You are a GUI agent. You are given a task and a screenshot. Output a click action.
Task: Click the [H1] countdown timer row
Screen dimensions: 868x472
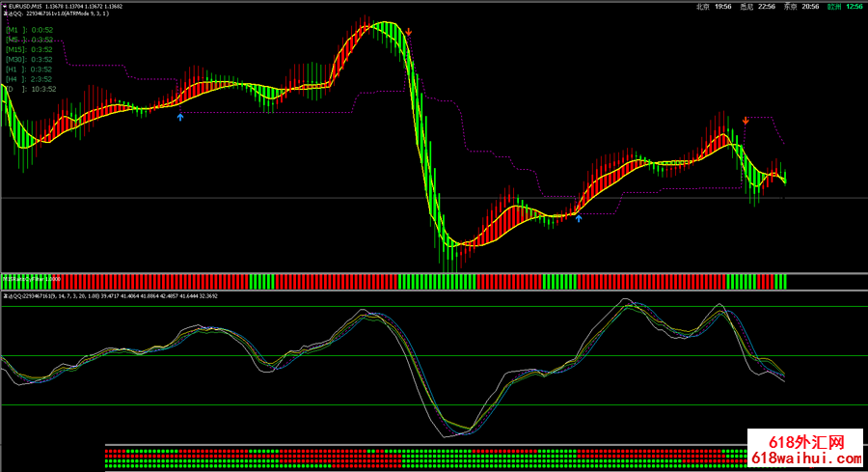tap(29, 69)
